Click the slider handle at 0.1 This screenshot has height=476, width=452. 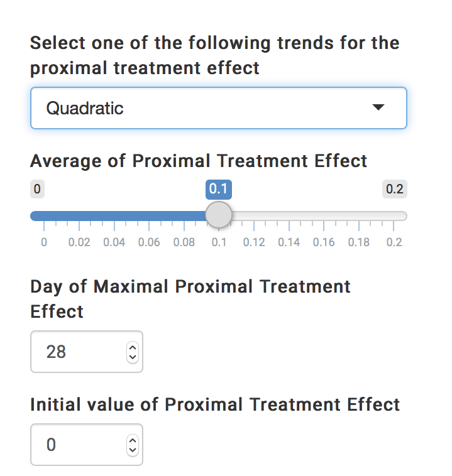point(219,215)
